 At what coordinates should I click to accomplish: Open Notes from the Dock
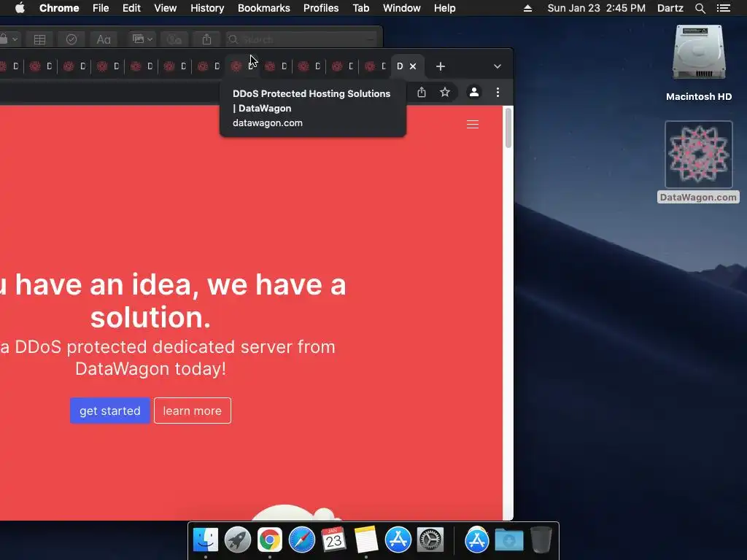(366, 540)
